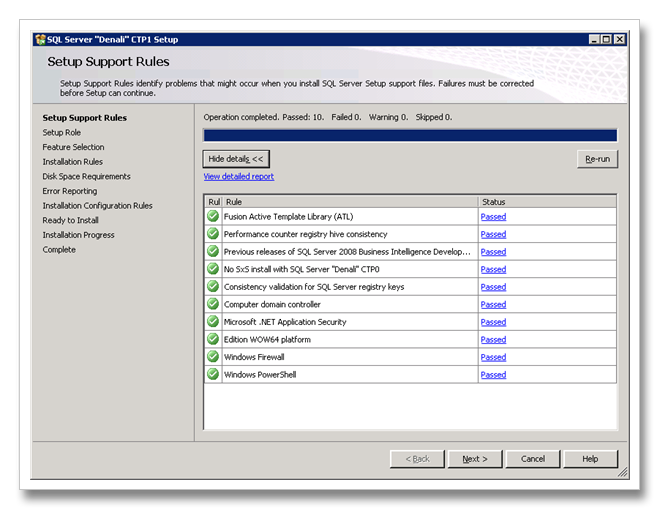Viewport: 660px width, 510px height.
Task: Click green check icon for Fusion ATL rule
Action: coord(213,216)
